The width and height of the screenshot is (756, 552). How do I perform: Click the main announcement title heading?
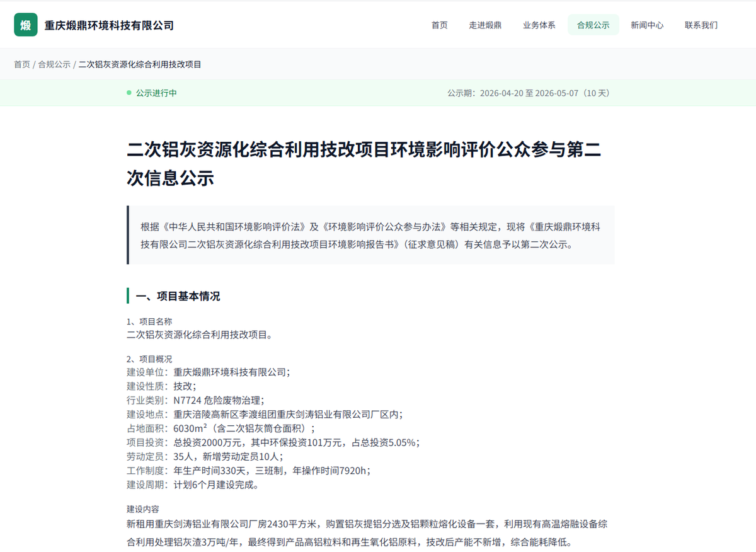364,164
